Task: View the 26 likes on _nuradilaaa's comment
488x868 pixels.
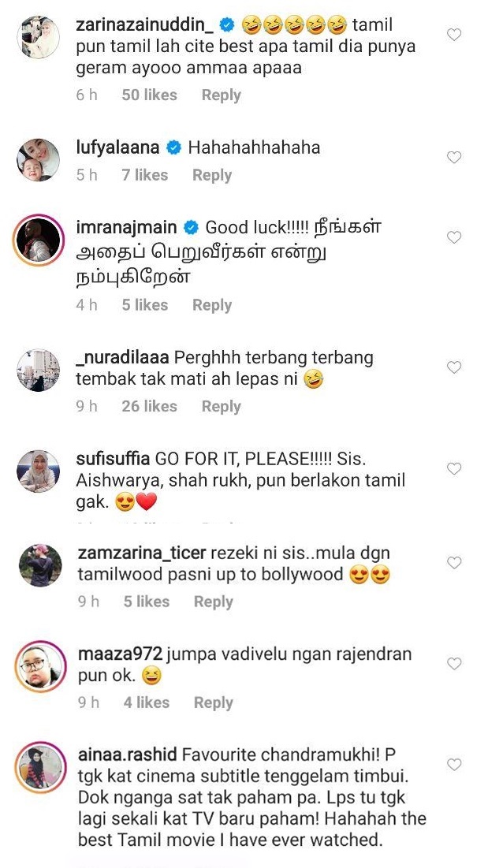Action: tap(149, 406)
